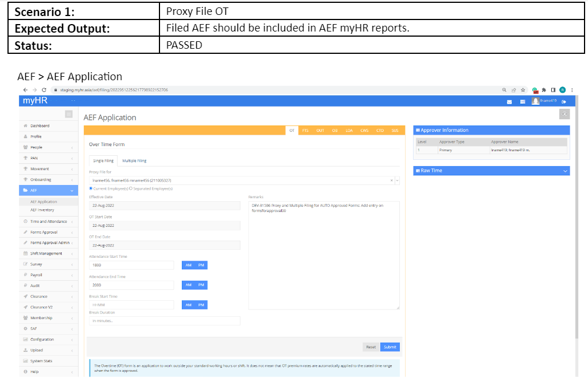The image size is (588, 381).
Task: Switch to the CWS form tab
Action: point(364,131)
